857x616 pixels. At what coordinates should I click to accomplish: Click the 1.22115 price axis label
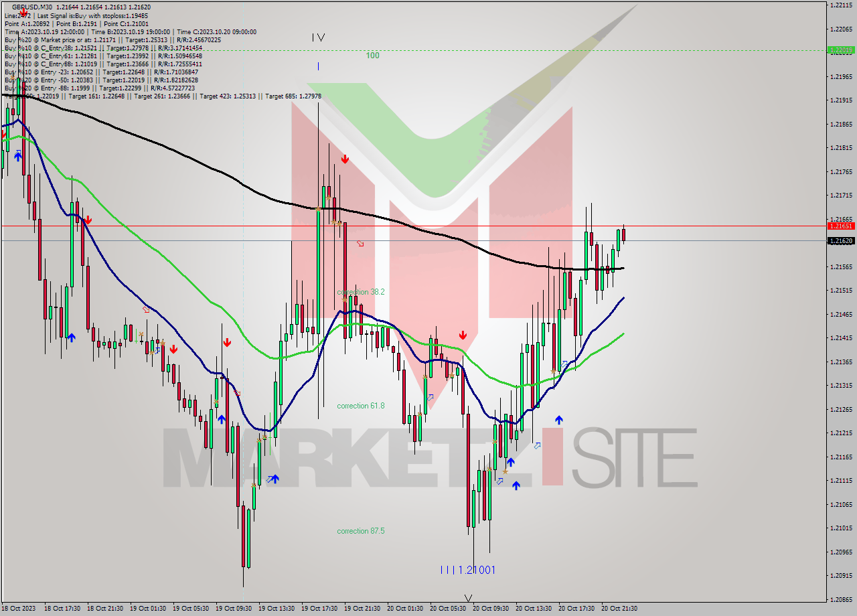[842, 5]
